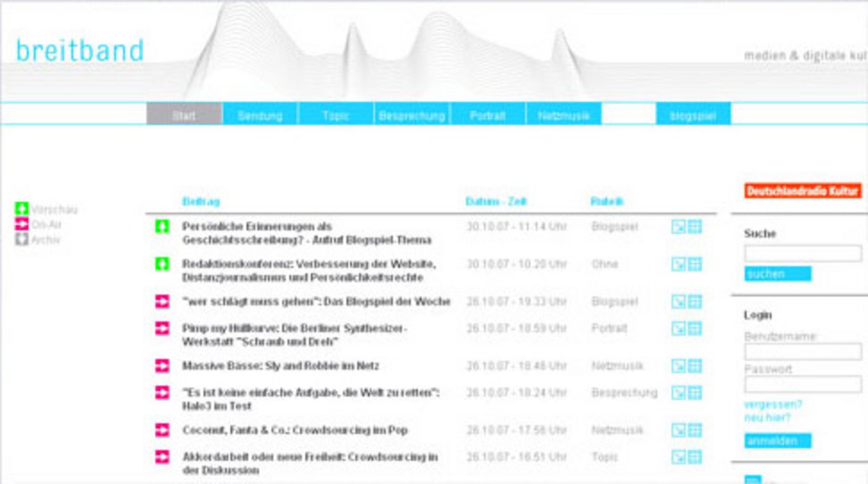
Task: Click grid icon in 'Pimp my Hüllkurve' row
Action: coord(695,328)
